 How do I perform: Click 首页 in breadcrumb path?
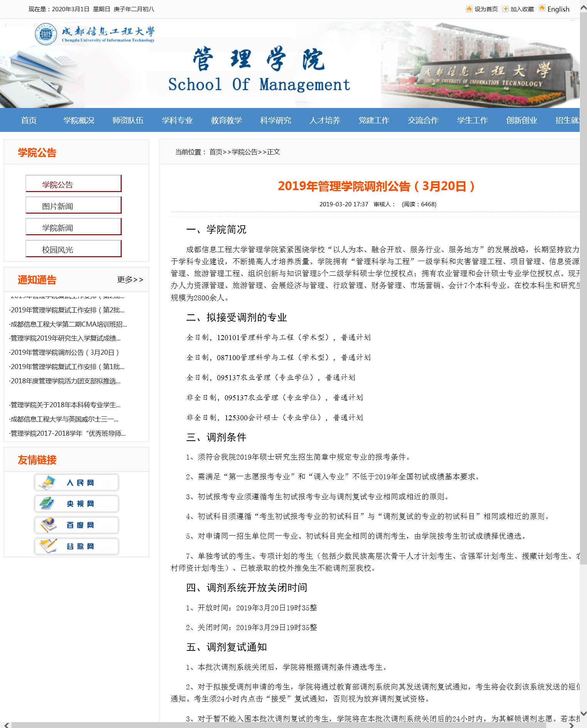click(x=216, y=152)
